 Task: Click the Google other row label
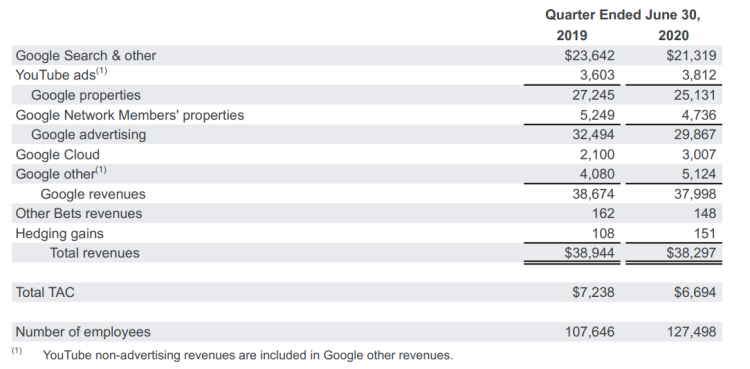click(61, 174)
